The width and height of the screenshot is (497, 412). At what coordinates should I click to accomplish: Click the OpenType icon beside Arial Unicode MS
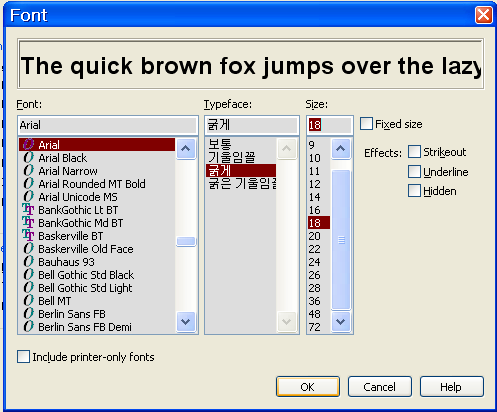pyautogui.click(x=29, y=197)
